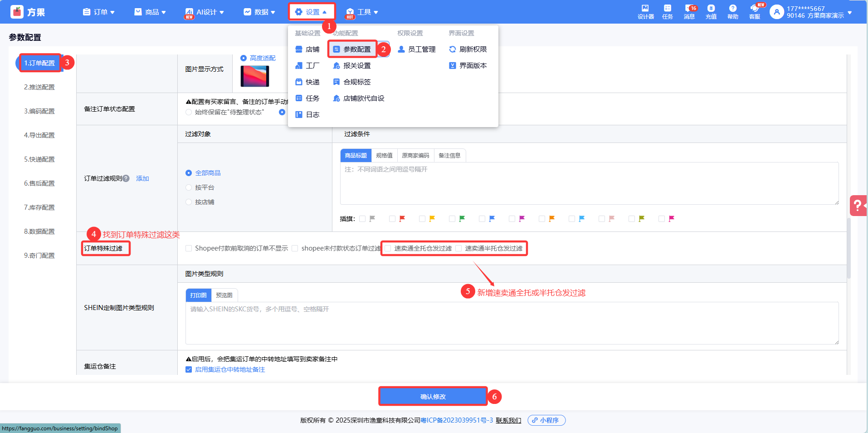Open 报关设置 in the settings menu
The height and width of the screenshot is (433, 868).
click(352, 66)
